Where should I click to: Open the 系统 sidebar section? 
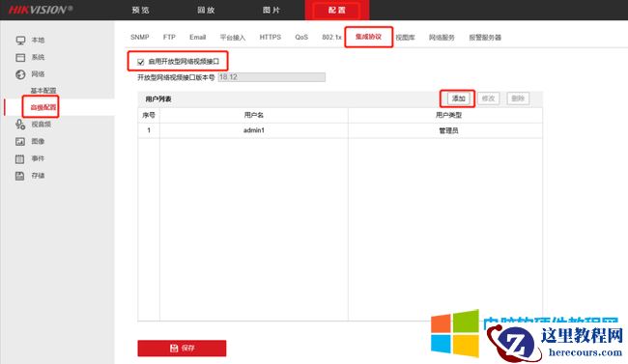pos(38,57)
